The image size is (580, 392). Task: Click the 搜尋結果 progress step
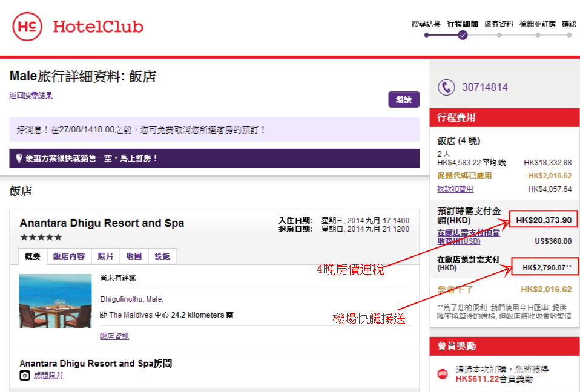click(x=426, y=24)
